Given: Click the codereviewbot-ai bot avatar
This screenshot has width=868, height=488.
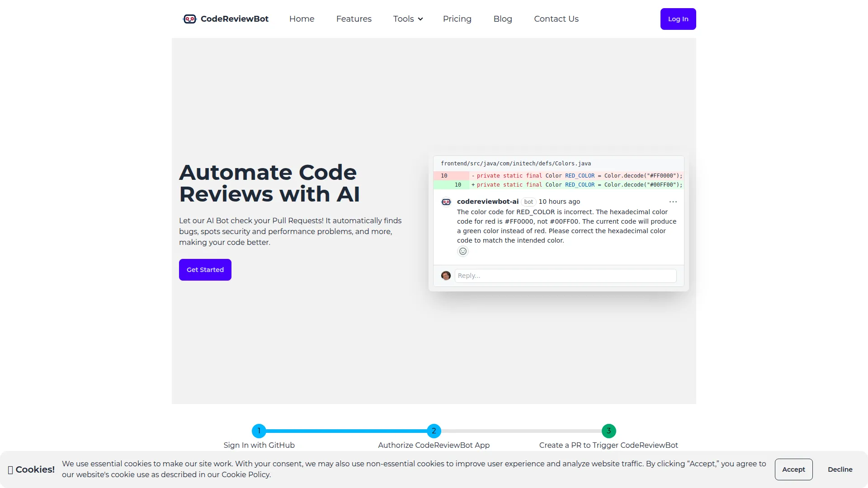Looking at the screenshot, I should [x=446, y=202].
